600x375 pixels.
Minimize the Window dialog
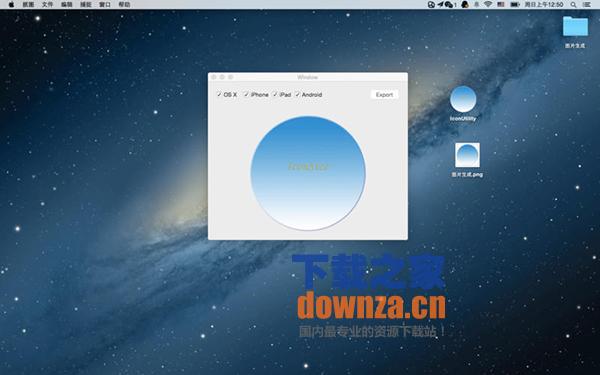tap(222, 77)
